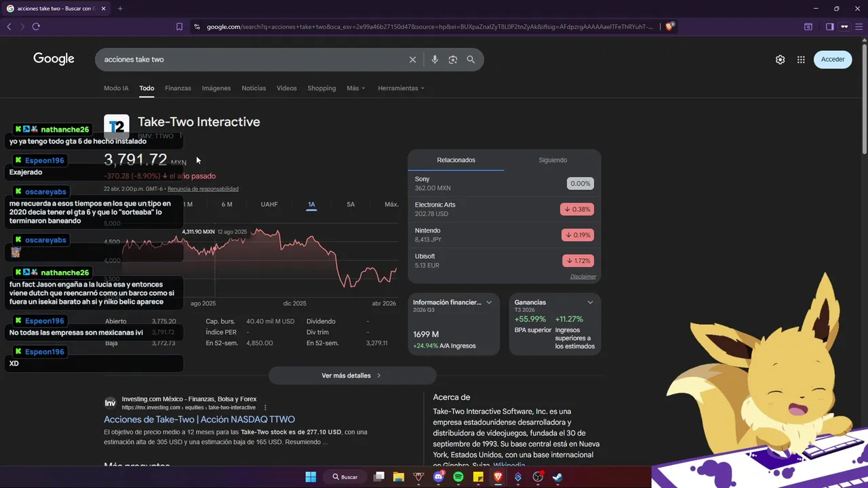Open the Renuncia de responsabilidad link
This screenshot has width=868, height=488.
[203, 189]
